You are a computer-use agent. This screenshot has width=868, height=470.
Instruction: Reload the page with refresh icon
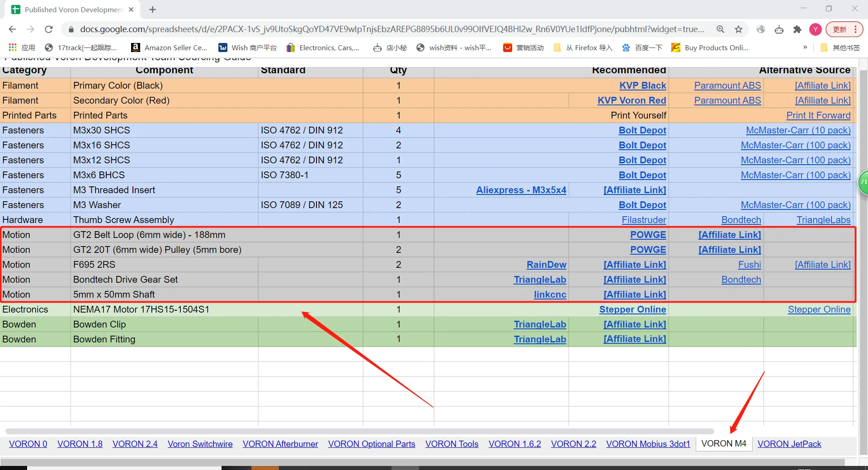49,29
